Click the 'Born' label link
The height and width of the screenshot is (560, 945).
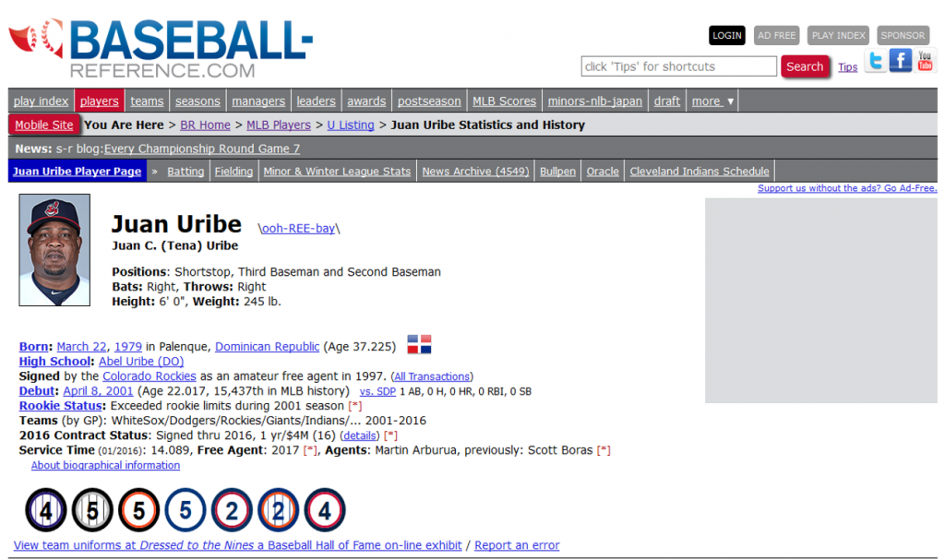[x=34, y=347]
